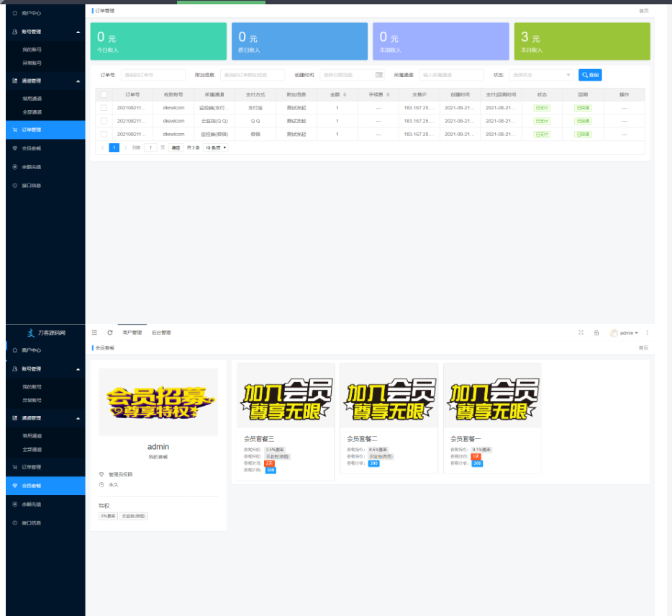This screenshot has height=616, width=672.
Task: Click the sidebar collapse hamburger icon
Action: 95,332
